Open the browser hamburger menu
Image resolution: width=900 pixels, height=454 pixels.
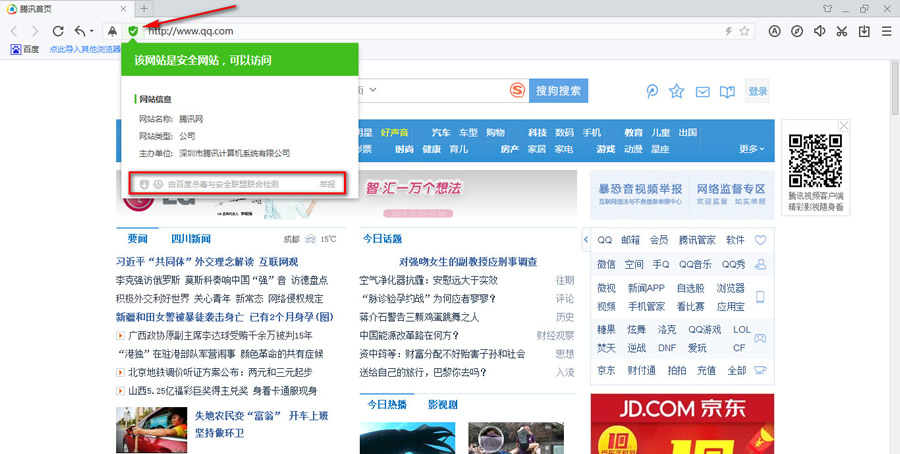pyautogui.click(x=887, y=31)
